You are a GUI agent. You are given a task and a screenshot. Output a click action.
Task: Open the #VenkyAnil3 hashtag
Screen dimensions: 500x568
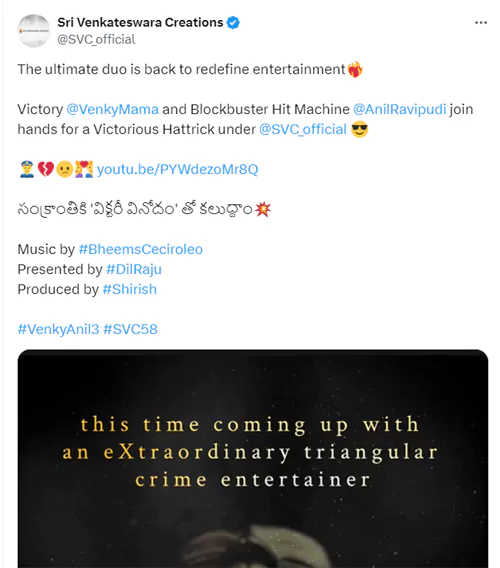[58, 329]
